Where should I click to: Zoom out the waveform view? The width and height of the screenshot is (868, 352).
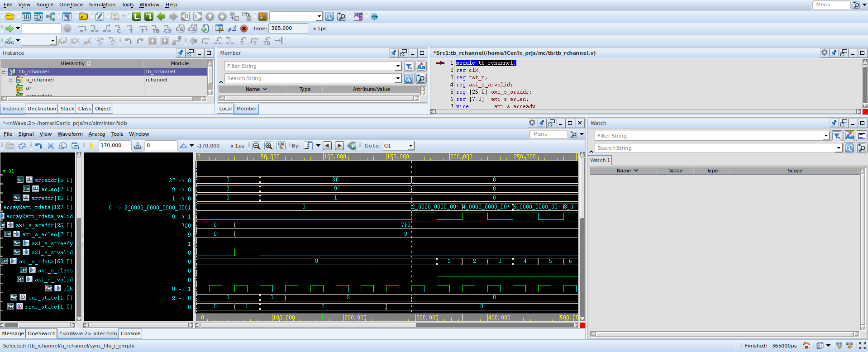pos(257,146)
